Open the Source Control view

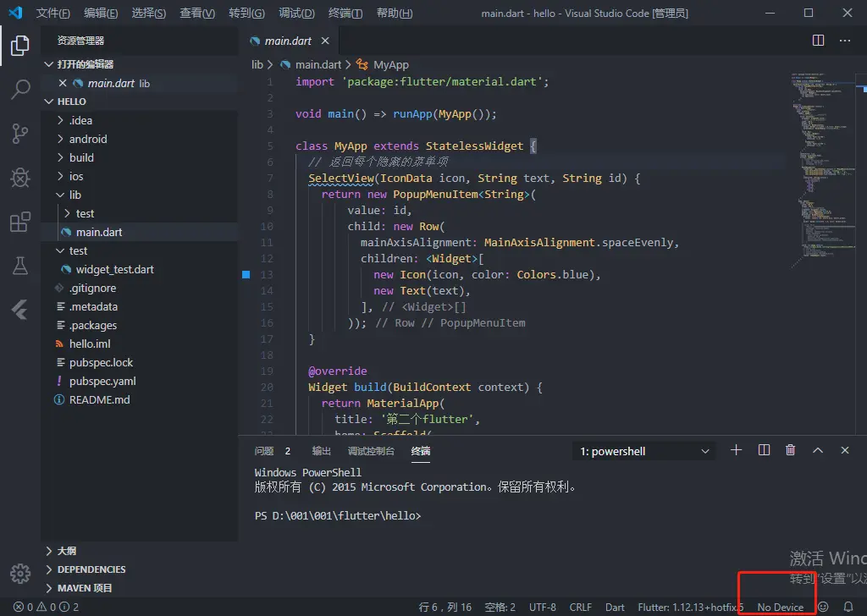(20, 133)
